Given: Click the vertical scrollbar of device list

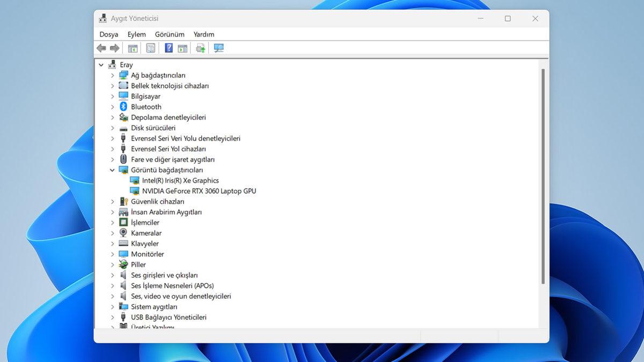Looking at the screenshot, I should point(543,177).
